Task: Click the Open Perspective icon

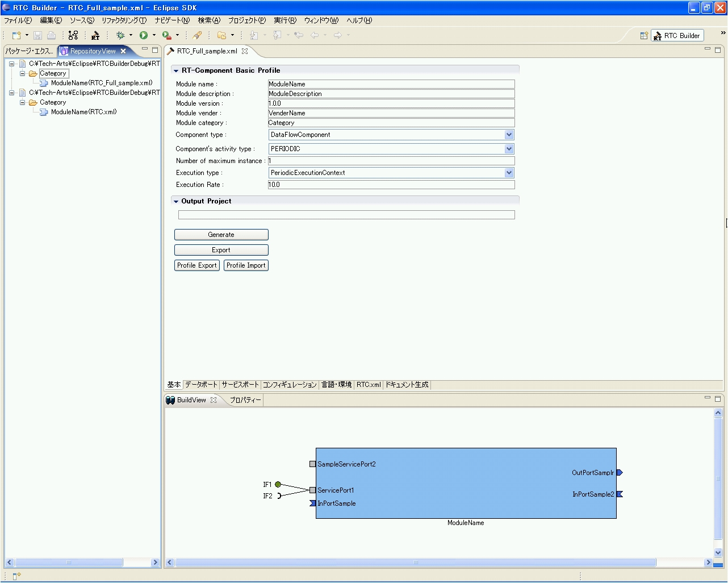Action: [644, 36]
